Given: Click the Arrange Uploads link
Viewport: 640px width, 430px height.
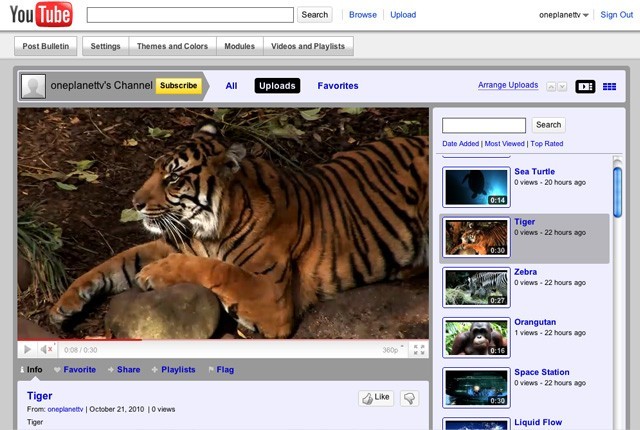Looking at the screenshot, I should (x=508, y=85).
